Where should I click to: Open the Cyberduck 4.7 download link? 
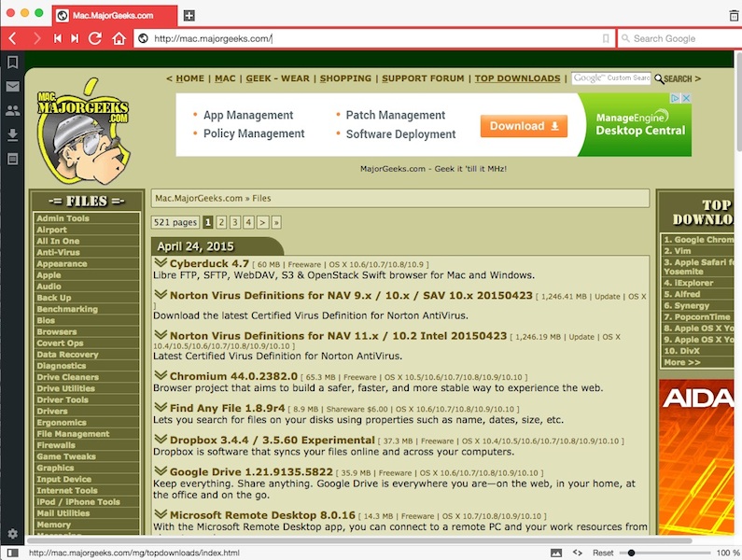[209, 263]
